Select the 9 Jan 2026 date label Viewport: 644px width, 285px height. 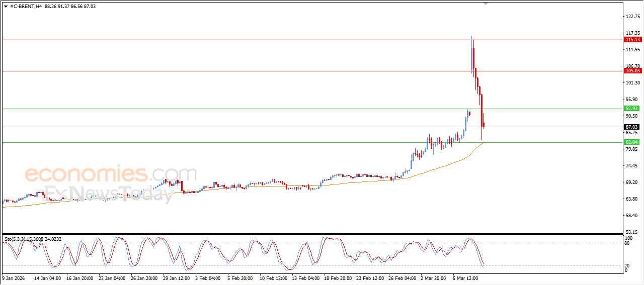(13, 277)
